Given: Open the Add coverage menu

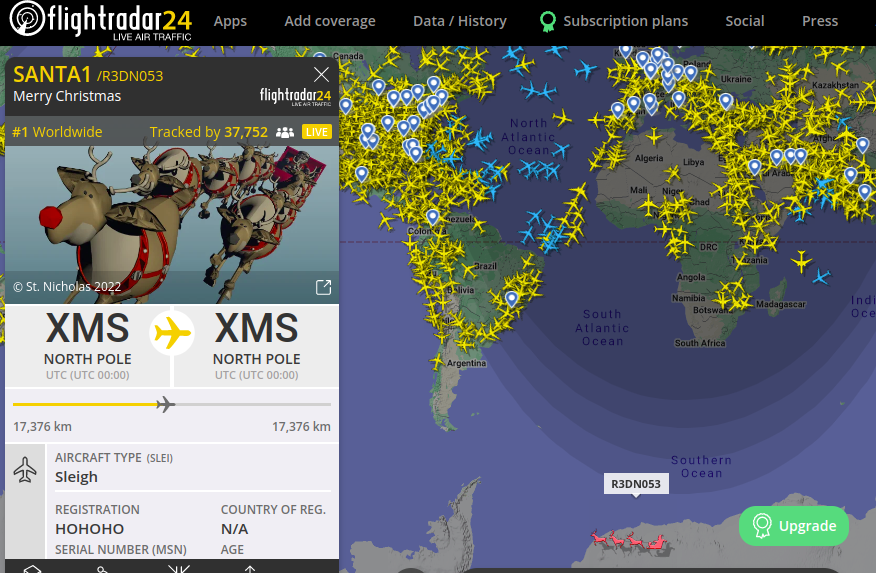Looking at the screenshot, I should [330, 21].
